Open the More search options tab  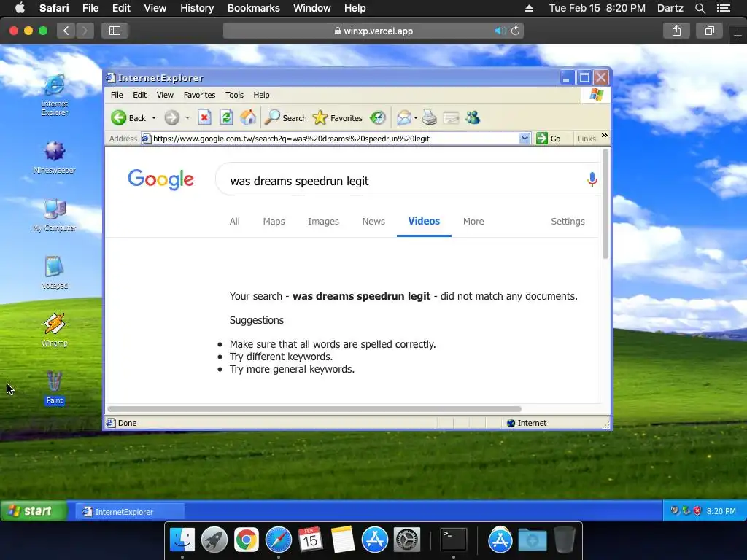coord(473,222)
